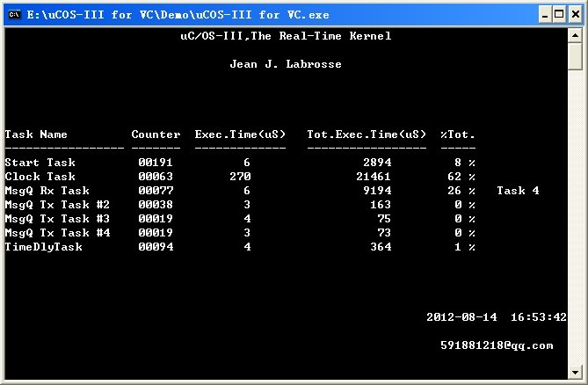Click the scrollbar down arrow
The width and height of the screenshot is (588, 385).
(x=575, y=372)
